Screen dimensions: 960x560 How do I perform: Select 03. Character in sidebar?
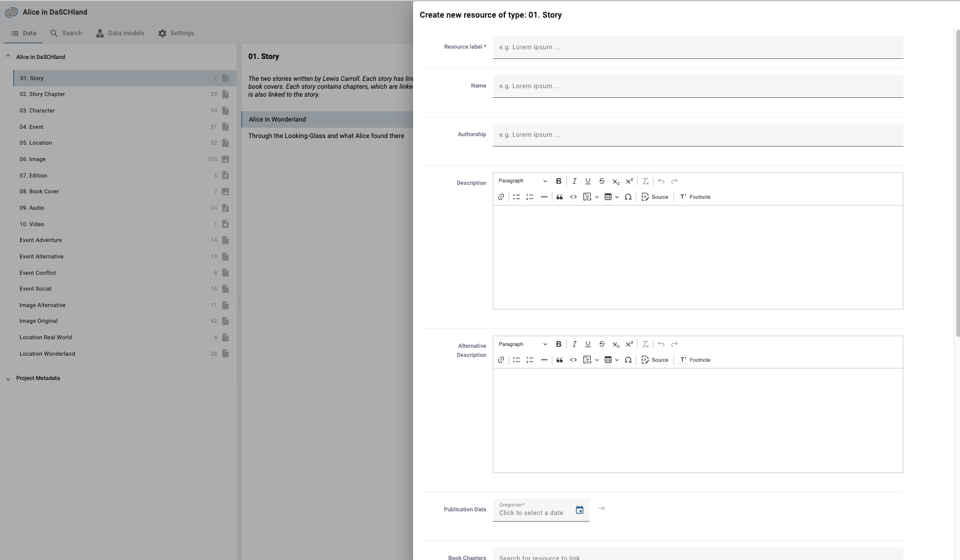tap(125, 111)
